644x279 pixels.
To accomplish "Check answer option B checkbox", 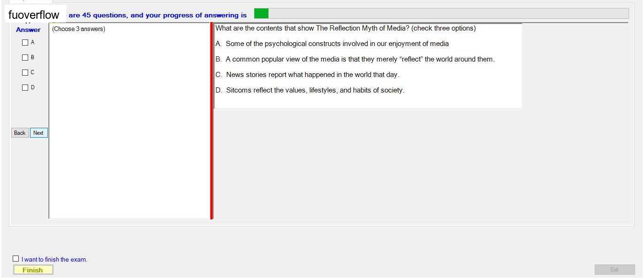I will coord(25,57).
